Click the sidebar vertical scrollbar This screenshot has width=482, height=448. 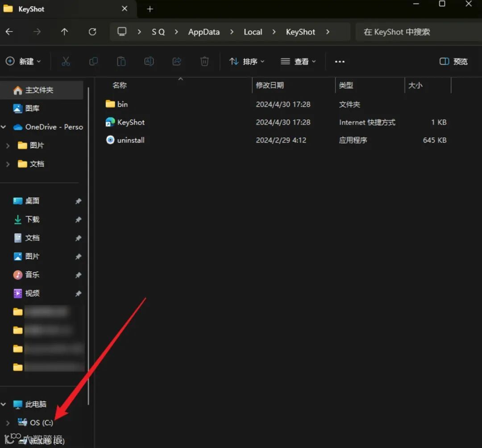[x=88, y=246]
